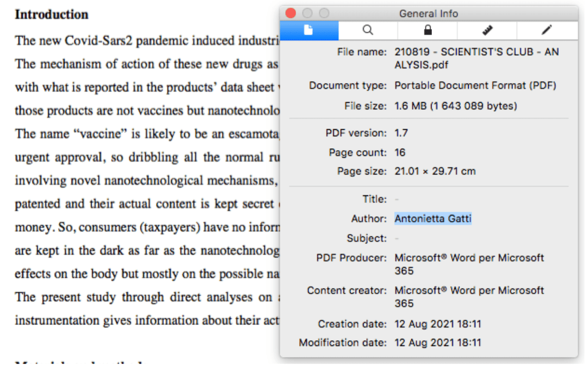Show the Annotations pencil tab
This screenshot has width=588, height=368.
pos(547,30)
